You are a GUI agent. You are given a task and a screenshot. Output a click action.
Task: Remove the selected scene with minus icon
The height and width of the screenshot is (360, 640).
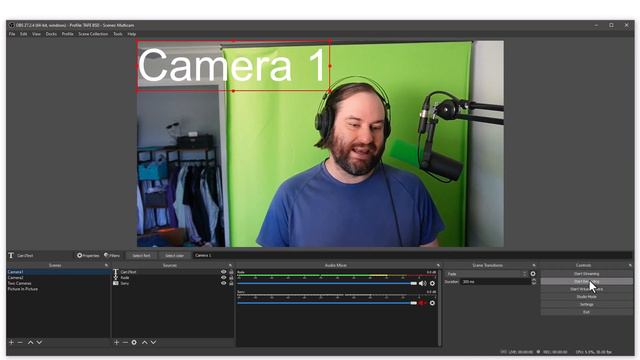pos(20,342)
